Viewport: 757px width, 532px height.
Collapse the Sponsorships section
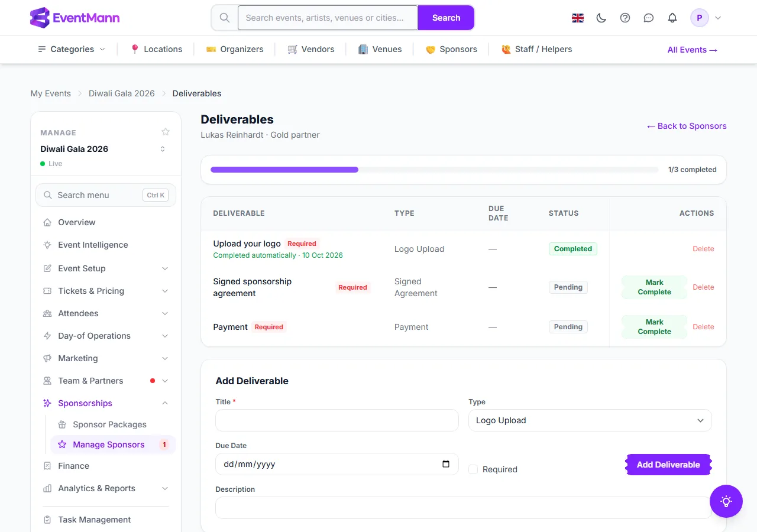click(x=106, y=403)
